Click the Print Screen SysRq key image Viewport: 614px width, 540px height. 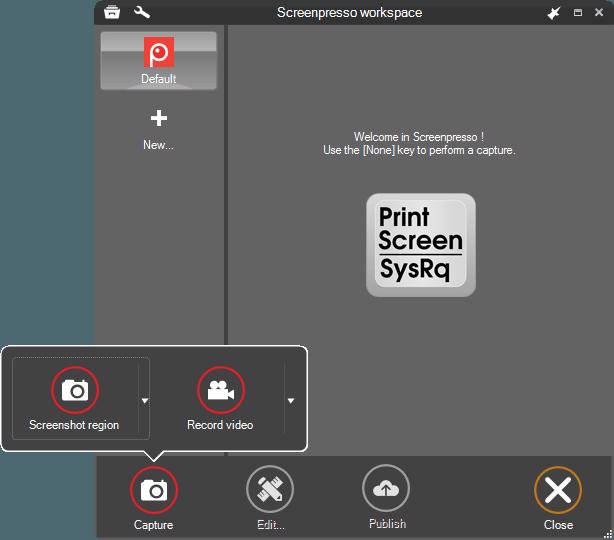click(x=421, y=245)
